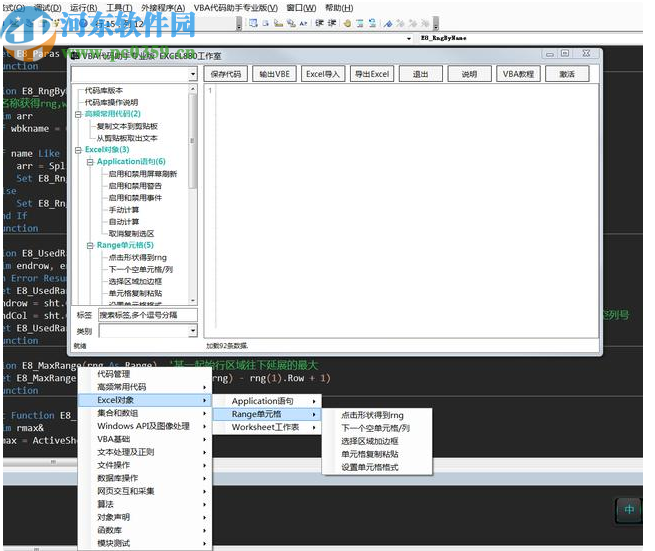This screenshot has width=655, height=551.
Task: Click the Previous Bookmark toolbar icon
Action: tap(413, 23)
